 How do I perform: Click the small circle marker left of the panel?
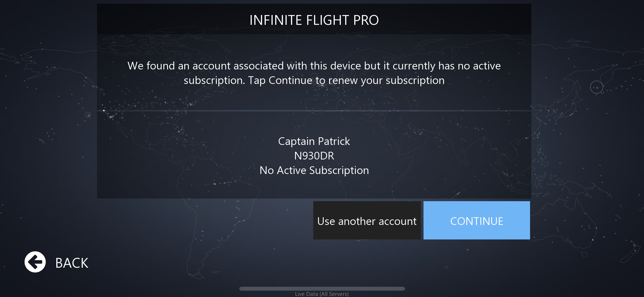(x=88, y=115)
